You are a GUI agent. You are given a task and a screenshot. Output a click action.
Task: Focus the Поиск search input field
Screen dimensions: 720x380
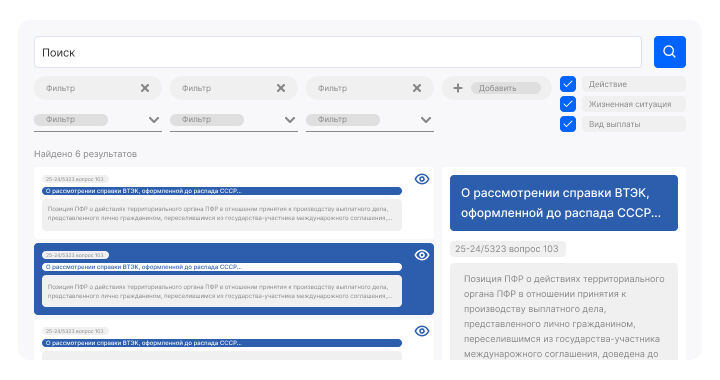[338, 52]
